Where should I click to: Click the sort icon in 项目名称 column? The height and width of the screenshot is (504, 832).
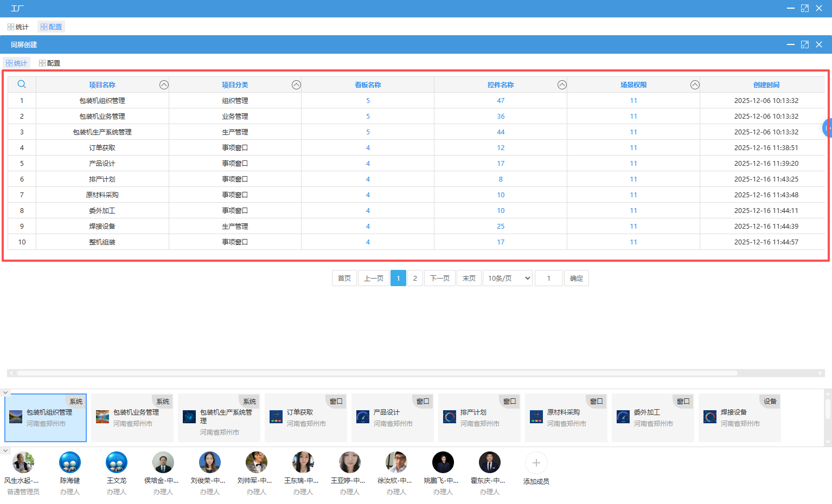coord(164,85)
